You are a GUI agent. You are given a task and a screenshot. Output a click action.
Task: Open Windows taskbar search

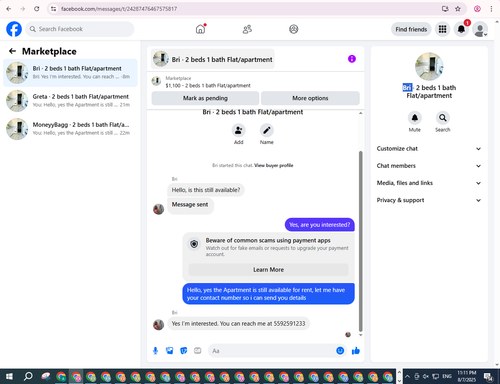coord(28,377)
